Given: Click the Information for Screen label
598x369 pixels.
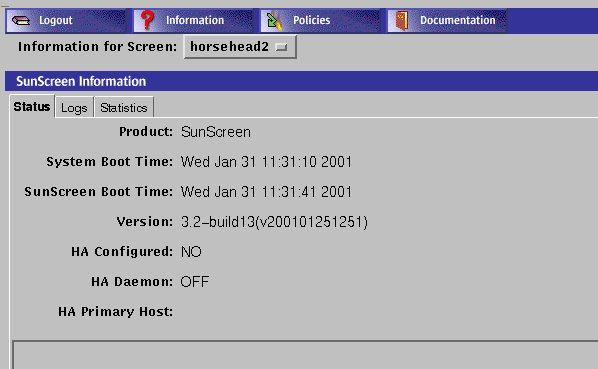Looking at the screenshot, I should 98,47.
